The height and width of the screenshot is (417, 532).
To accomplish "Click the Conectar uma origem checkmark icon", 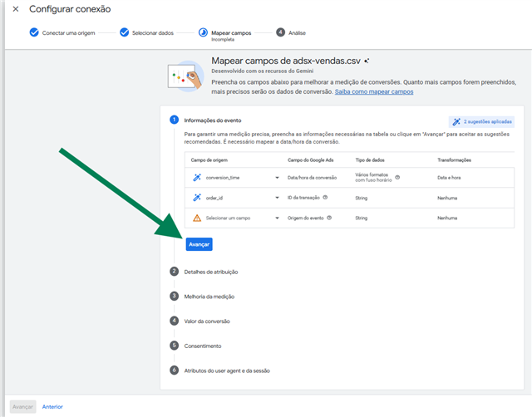I will click(x=34, y=32).
